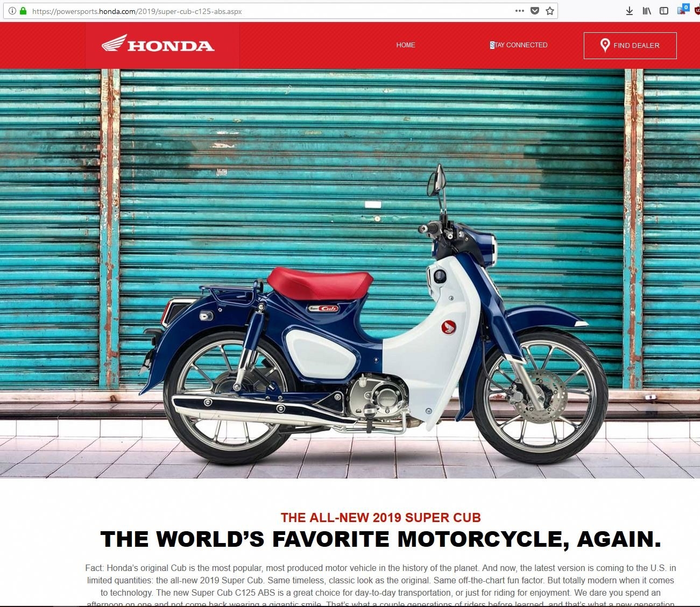Open the Library bookshelf icon
The image size is (700, 607).
[x=647, y=11]
